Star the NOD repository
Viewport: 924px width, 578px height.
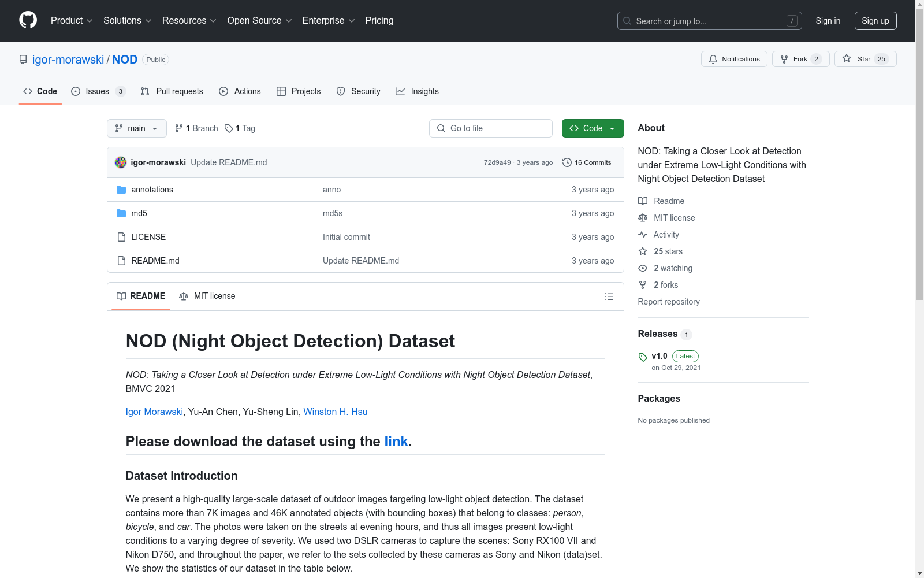click(x=865, y=59)
